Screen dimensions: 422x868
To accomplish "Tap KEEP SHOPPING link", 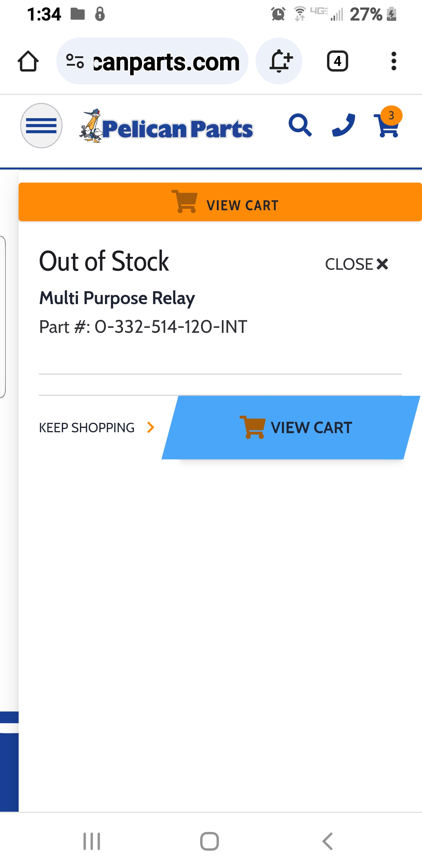I will pos(87,428).
